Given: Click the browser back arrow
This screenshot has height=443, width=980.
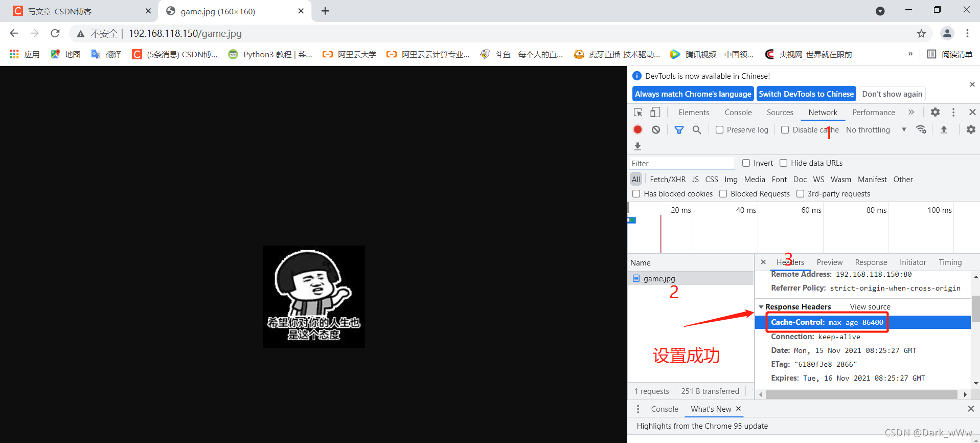Looking at the screenshot, I should (14, 33).
